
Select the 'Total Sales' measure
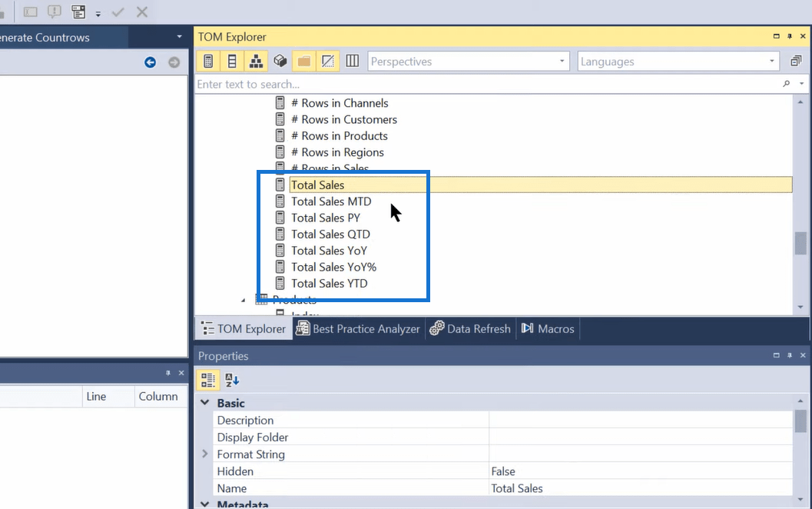tap(317, 185)
